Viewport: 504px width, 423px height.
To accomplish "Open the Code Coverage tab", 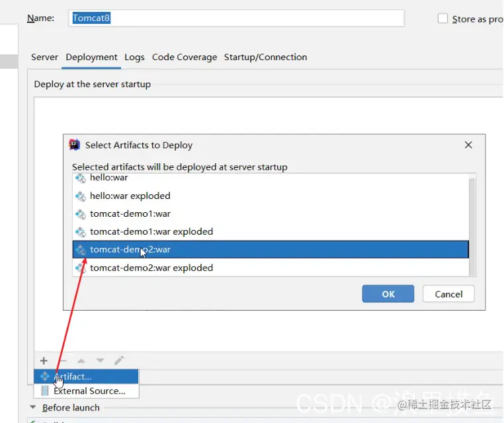I will coord(185,57).
